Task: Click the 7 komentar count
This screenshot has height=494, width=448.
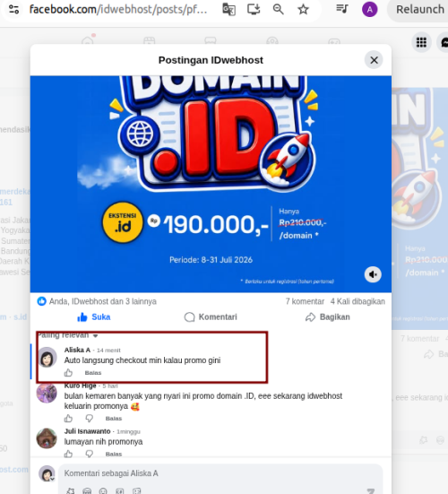Action: coord(305,301)
